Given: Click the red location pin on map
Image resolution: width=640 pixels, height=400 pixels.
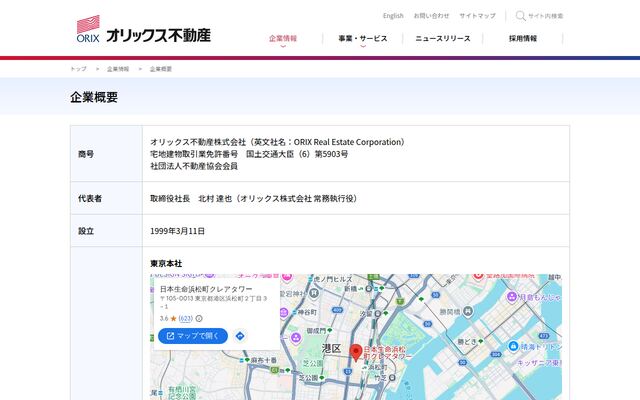Looking at the screenshot, I should coord(356,353).
